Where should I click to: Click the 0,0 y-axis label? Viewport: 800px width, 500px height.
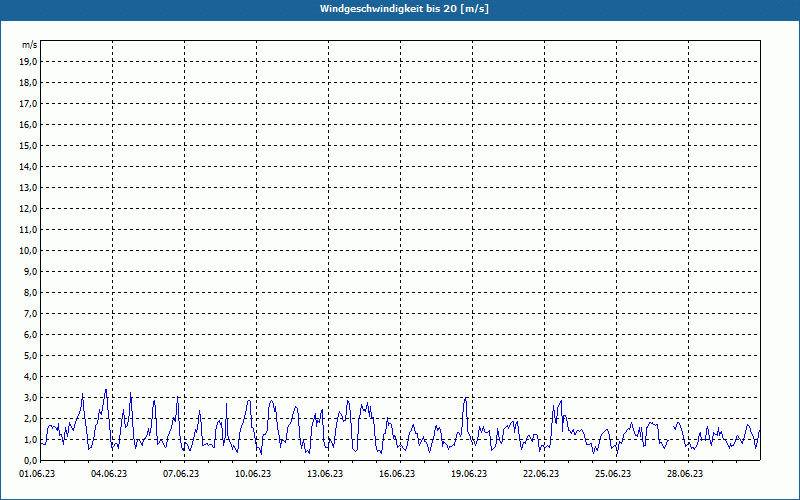pos(30,461)
